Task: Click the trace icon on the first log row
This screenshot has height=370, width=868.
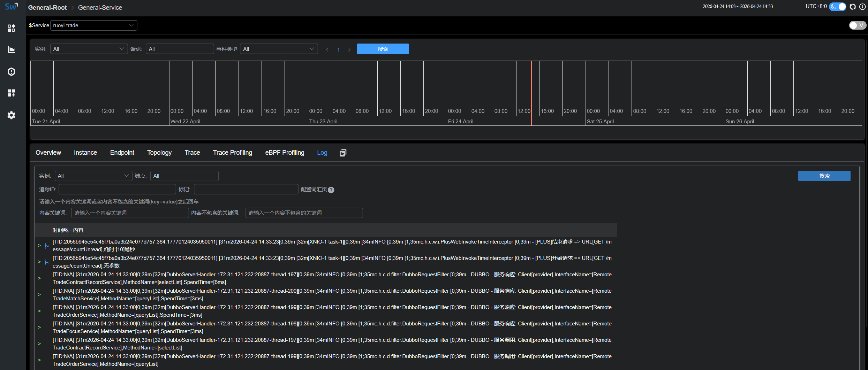Action: [x=47, y=246]
